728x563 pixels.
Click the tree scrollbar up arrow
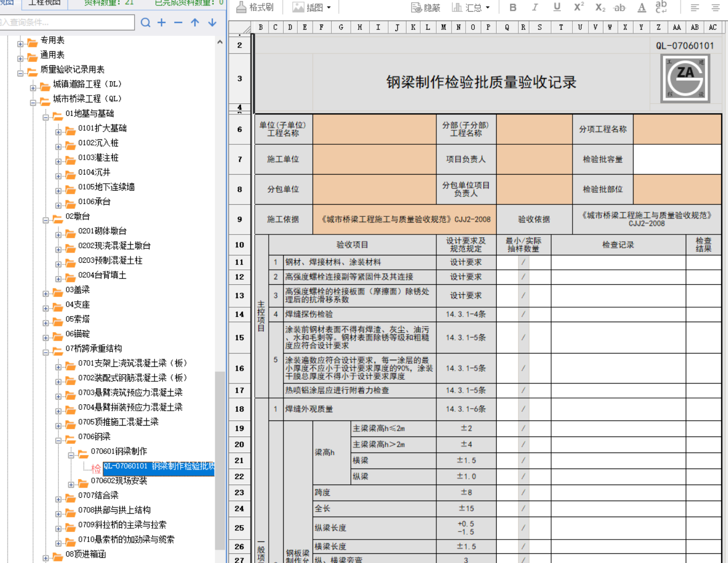point(220,42)
